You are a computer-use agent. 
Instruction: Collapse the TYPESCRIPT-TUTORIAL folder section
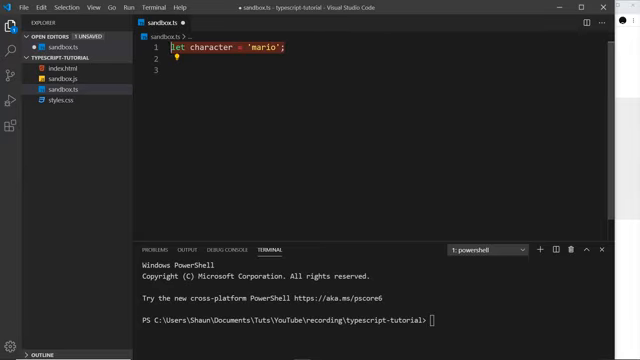coord(27,58)
